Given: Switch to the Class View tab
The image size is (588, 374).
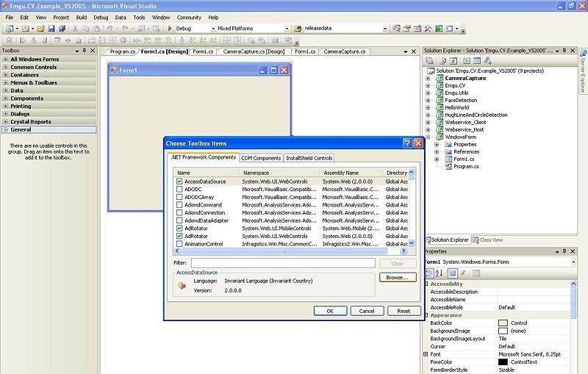Looking at the screenshot, I should pyautogui.click(x=487, y=240).
